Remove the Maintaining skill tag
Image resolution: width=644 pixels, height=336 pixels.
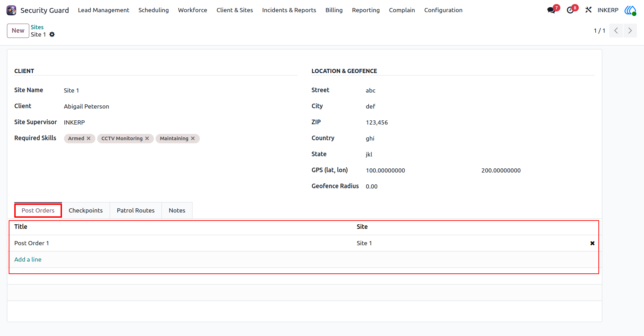(193, 138)
